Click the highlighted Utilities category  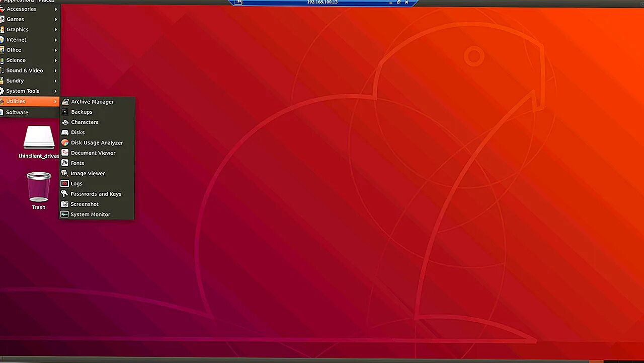(30, 101)
